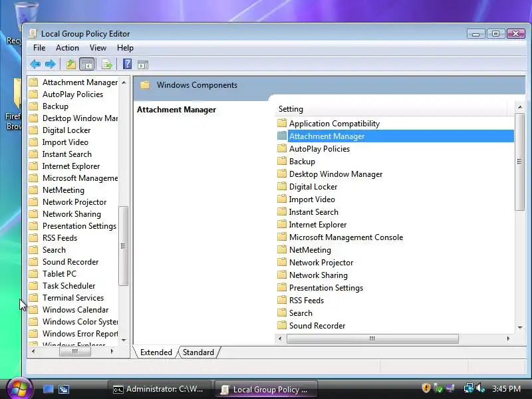
Task: Select AutoPlay Policies in the left tree
Action: 72,94
